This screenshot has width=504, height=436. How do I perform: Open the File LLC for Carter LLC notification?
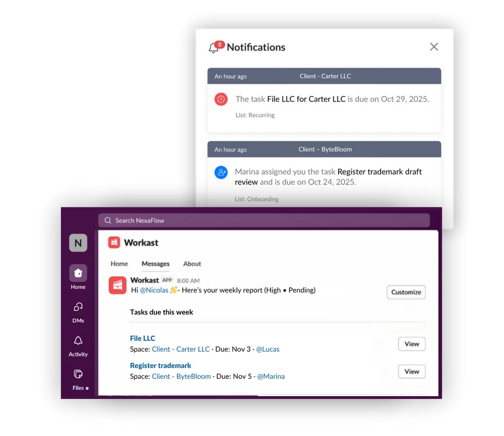(324, 100)
